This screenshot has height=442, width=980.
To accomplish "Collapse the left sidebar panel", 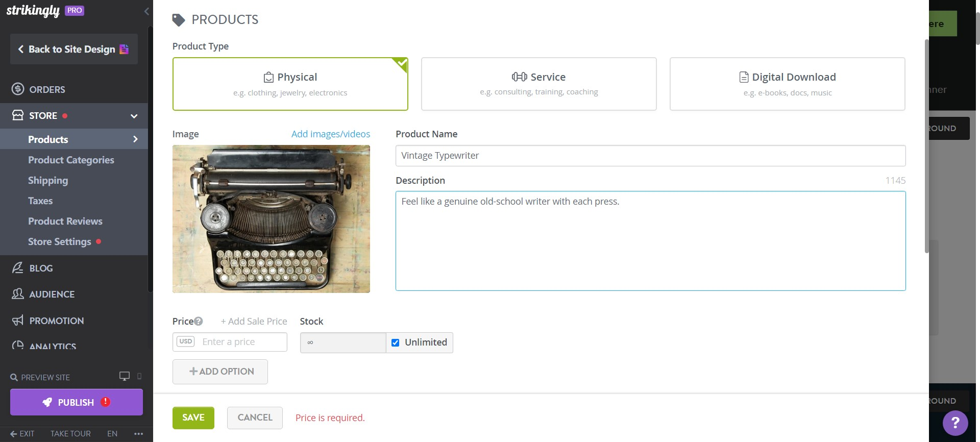I will tap(147, 11).
